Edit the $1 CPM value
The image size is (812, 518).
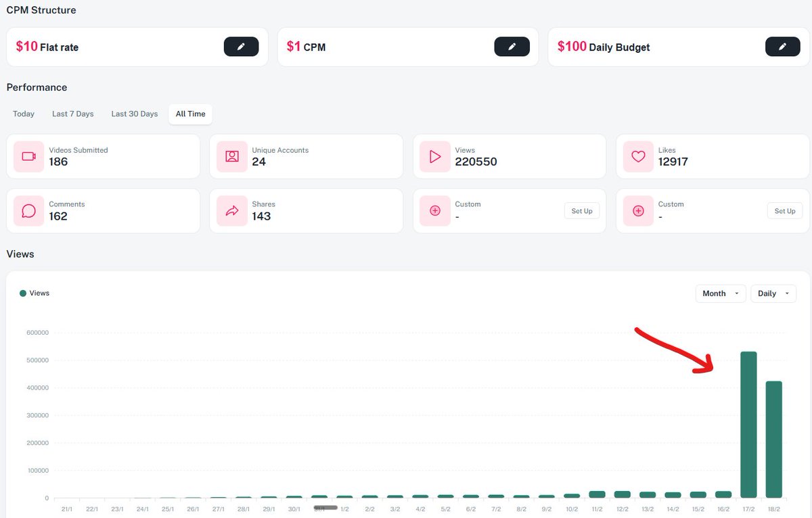(512, 47)
